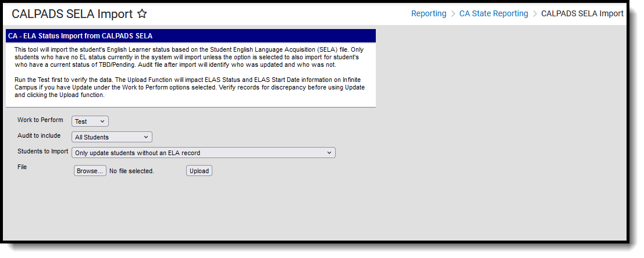Open the Work to Perform dropdown

tap(90, 121)
